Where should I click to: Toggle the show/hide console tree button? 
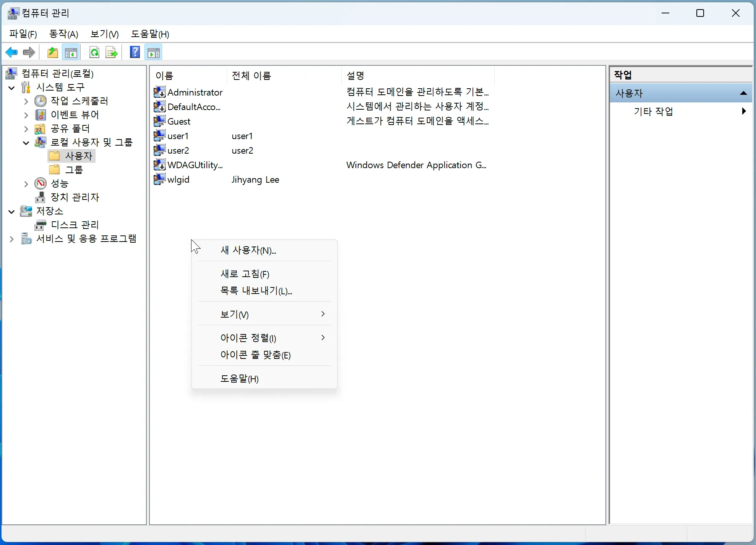click(71, 52)
